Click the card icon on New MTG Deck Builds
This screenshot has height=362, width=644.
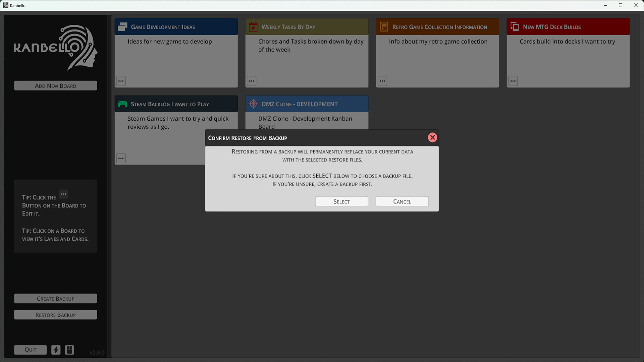pyautogui.click(x=514, y=26)
